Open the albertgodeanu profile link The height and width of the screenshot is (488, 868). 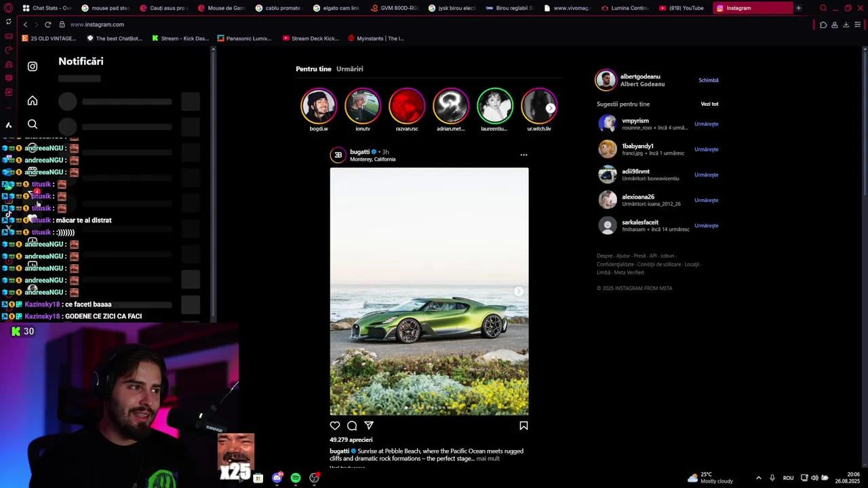coord(640,77)
